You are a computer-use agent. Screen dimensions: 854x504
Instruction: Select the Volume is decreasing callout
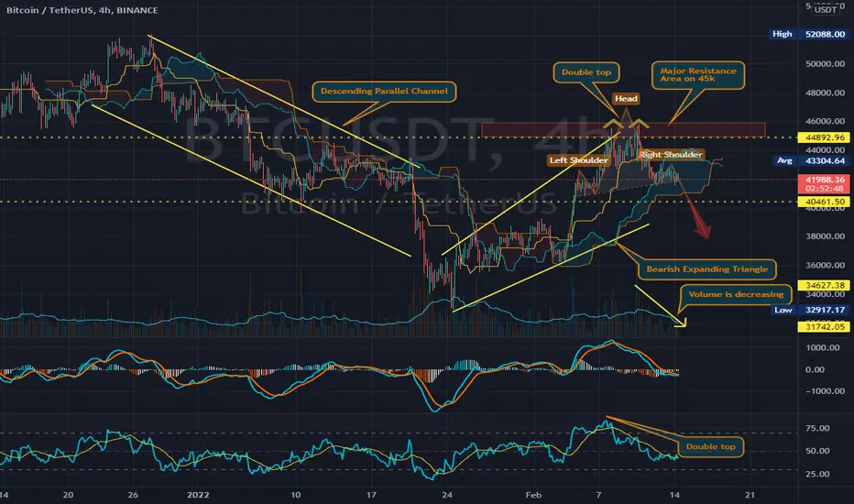tap(736, 295)
